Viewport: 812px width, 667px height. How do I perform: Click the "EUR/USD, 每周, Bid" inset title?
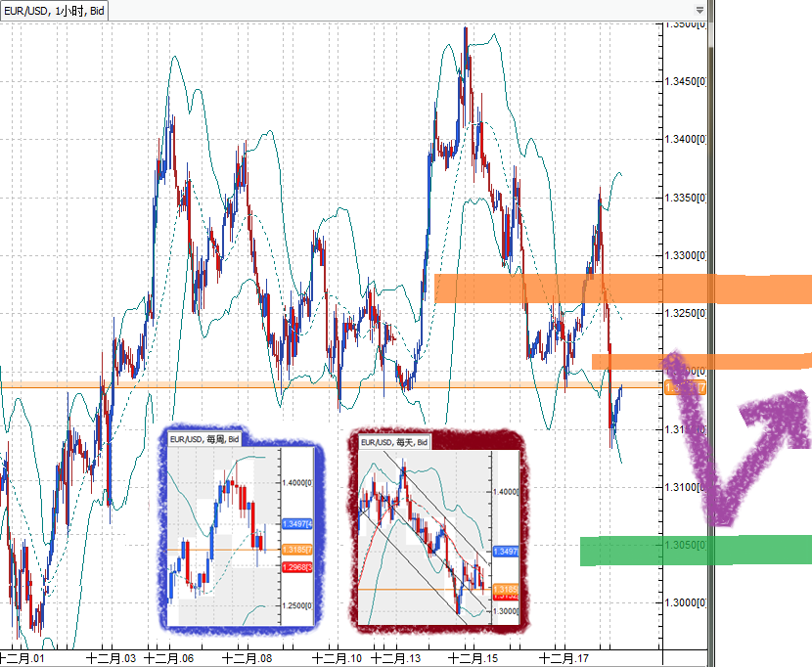(x=204, y=439)
